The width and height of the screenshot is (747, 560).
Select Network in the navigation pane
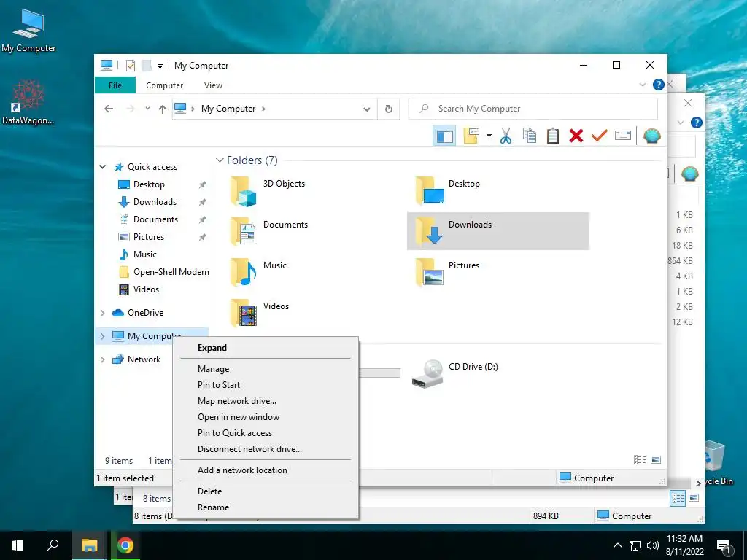(x=144, y=359)
